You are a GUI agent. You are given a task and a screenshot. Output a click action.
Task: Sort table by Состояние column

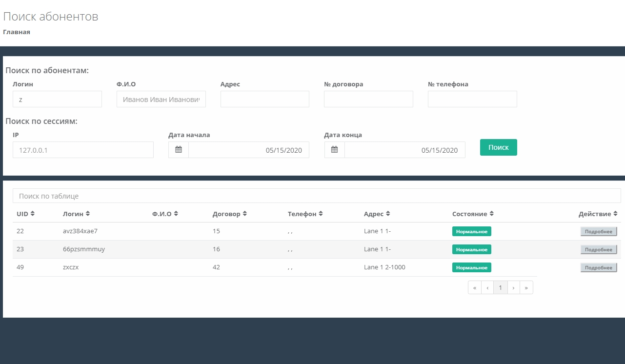[473, 214]
